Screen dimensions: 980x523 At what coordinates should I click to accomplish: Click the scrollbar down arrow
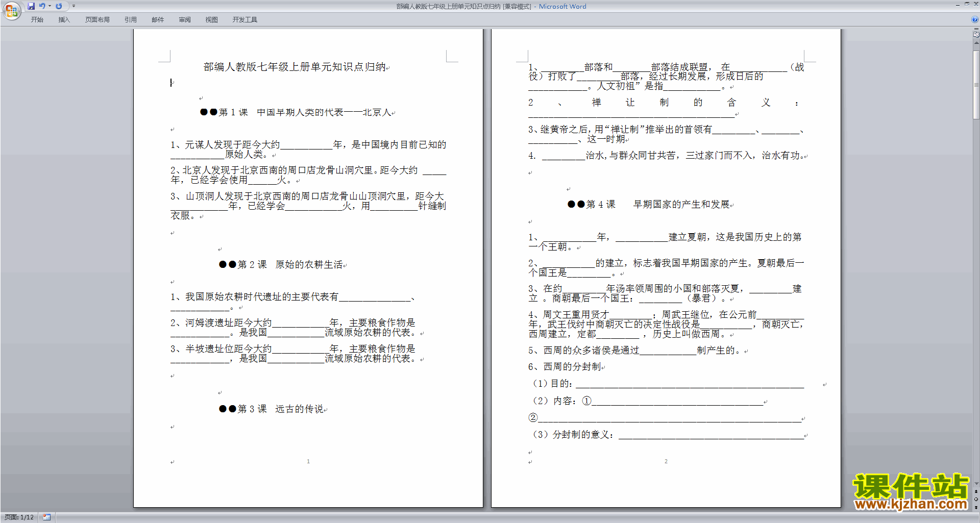[x=976, y=484]
